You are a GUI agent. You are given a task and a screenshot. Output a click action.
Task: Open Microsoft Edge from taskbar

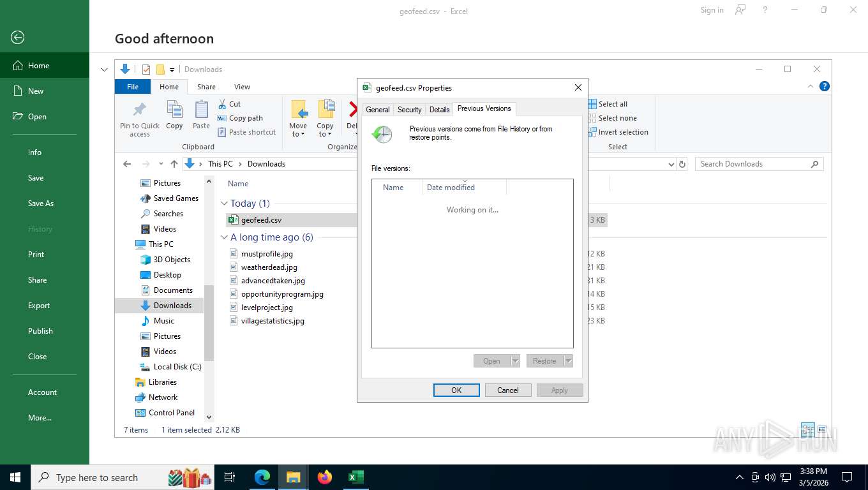[262, 477]
